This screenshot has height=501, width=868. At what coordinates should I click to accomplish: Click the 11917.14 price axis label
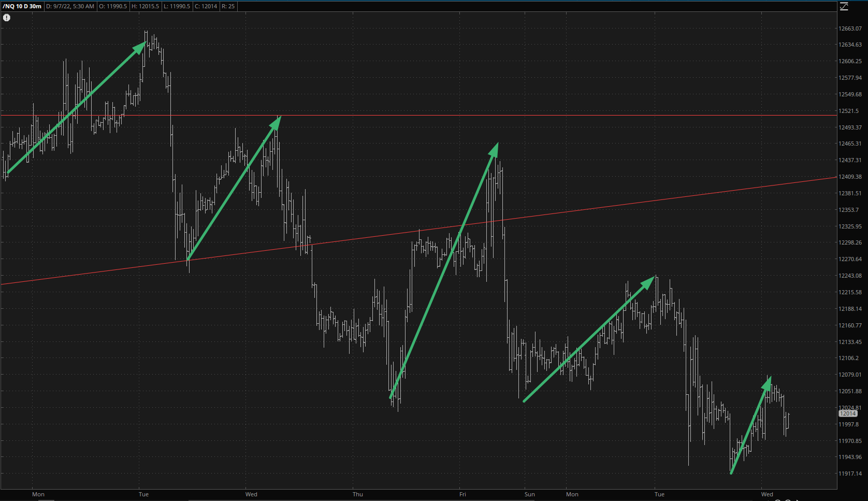[x=850, y=474]
